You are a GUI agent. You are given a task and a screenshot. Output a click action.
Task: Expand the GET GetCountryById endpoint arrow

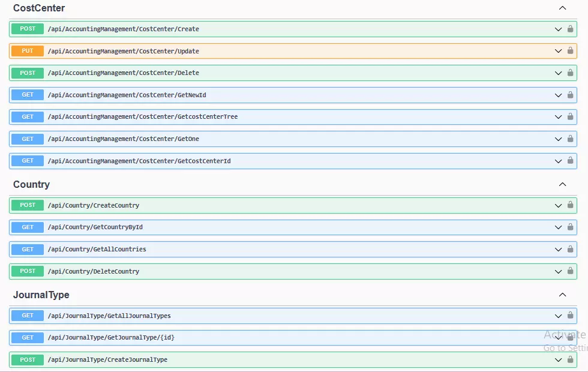pos(557,227)
